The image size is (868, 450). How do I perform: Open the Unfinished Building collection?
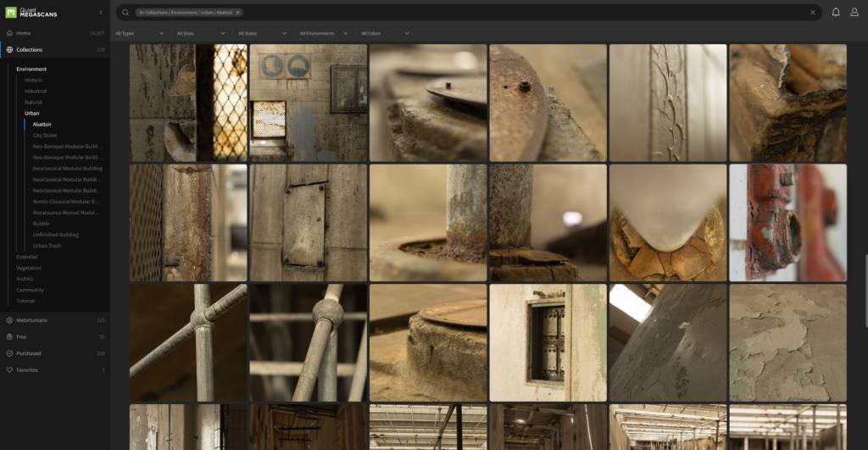(56, 235)
